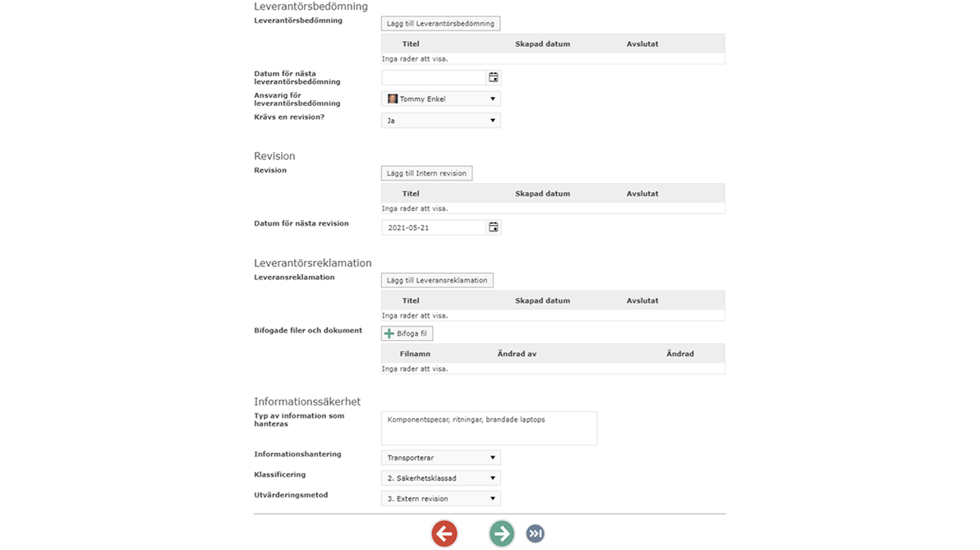Open calendar picker for next revision date

pyautogui.click(x=494, y=227)
